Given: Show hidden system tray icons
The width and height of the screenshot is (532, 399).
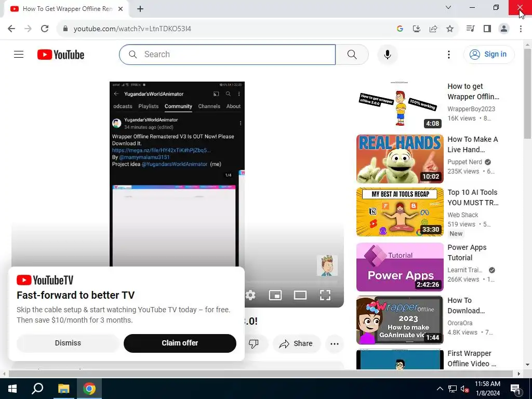Looking at the screenshot, I should point(440,389).
